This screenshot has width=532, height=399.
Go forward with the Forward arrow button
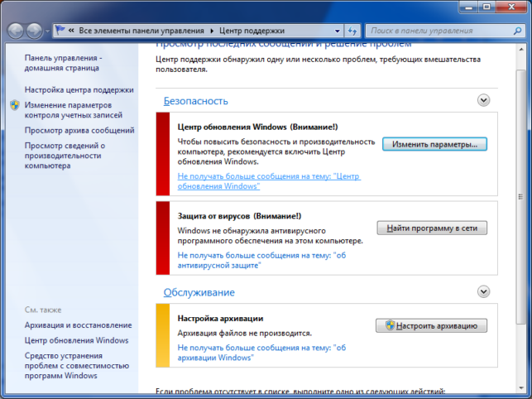coord(34,31)
